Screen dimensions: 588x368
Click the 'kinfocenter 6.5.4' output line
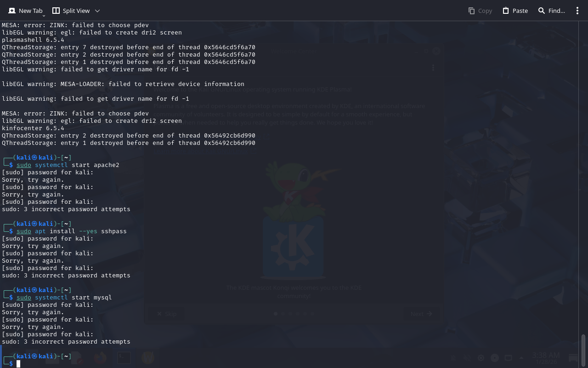(33, 128)
